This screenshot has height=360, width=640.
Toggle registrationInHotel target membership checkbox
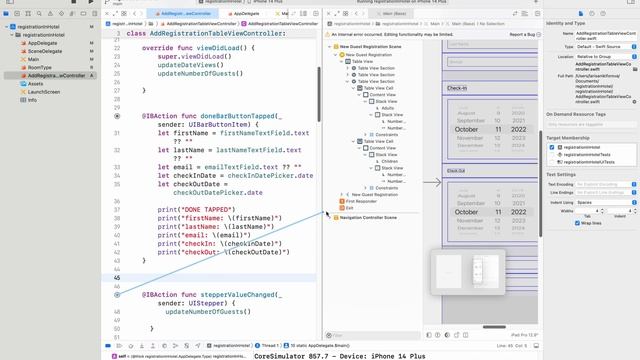pos(552,147)
